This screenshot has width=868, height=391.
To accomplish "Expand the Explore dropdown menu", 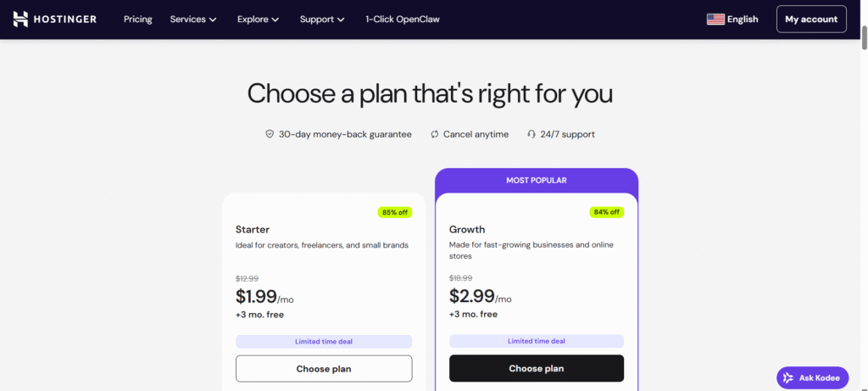I will [258, 19].
